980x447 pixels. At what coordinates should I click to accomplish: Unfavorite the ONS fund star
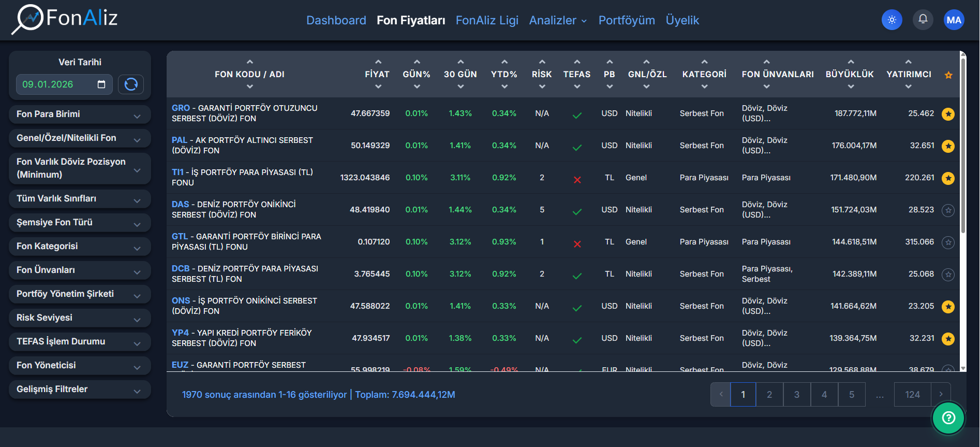948,307
